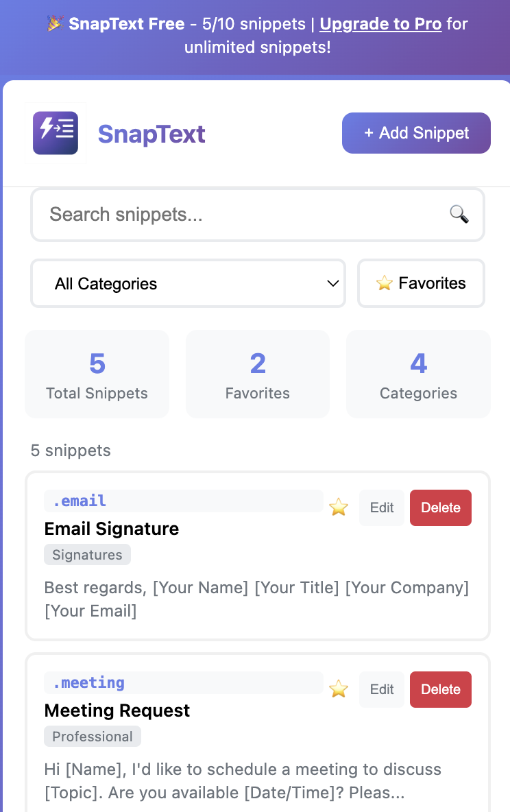Click the chevron arrow of category selector

point(332,283)
